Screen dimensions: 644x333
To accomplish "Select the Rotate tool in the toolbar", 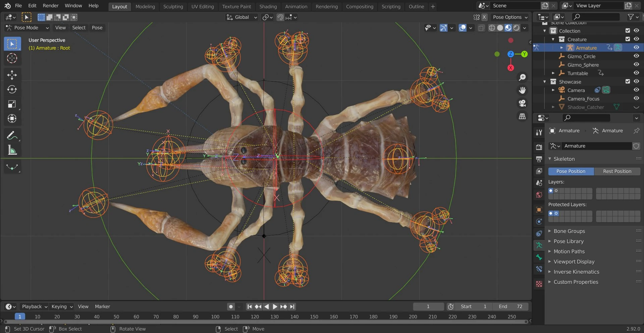I will (x=12, y=89).
